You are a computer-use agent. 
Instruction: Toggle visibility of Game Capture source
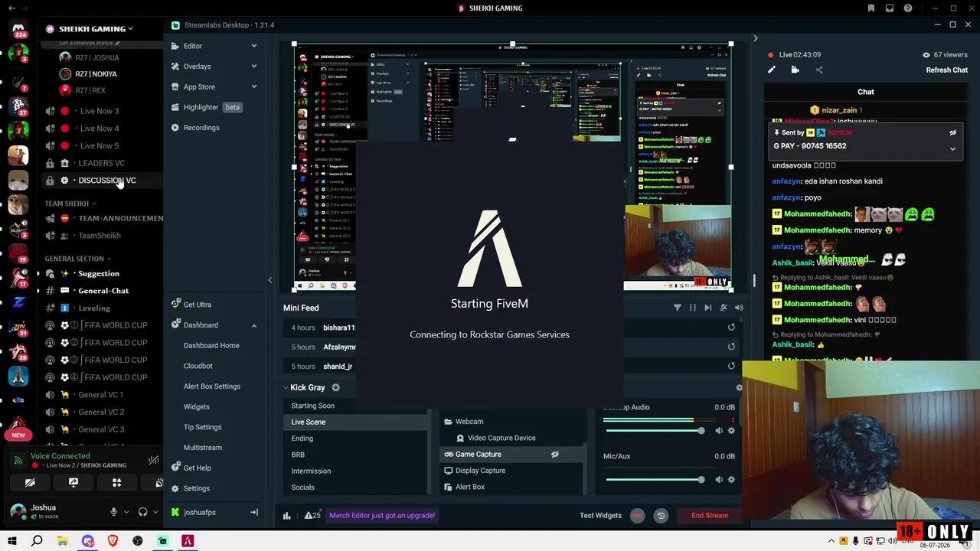[555, 455]
